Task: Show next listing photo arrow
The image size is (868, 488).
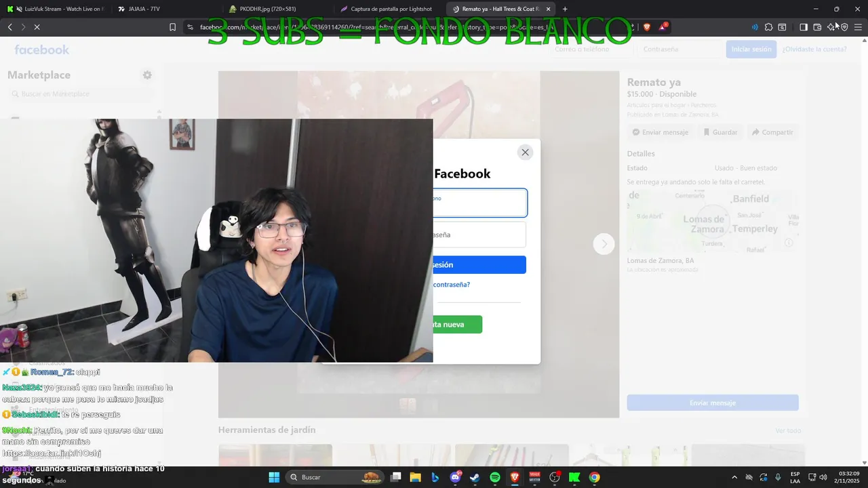Action: coord(604,244)
